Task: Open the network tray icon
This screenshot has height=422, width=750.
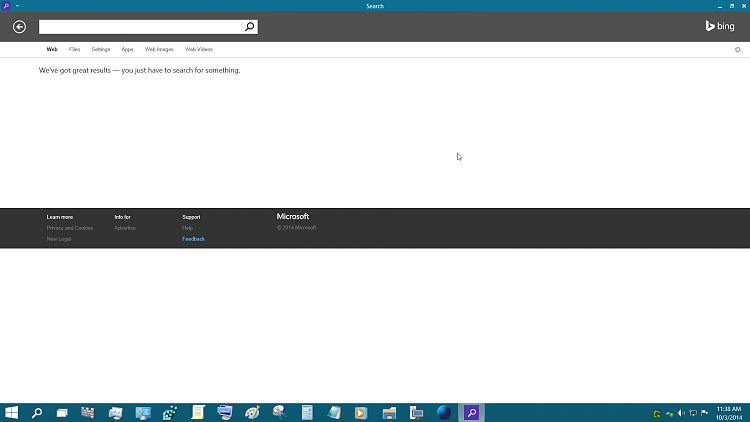Action: point(693,413)
